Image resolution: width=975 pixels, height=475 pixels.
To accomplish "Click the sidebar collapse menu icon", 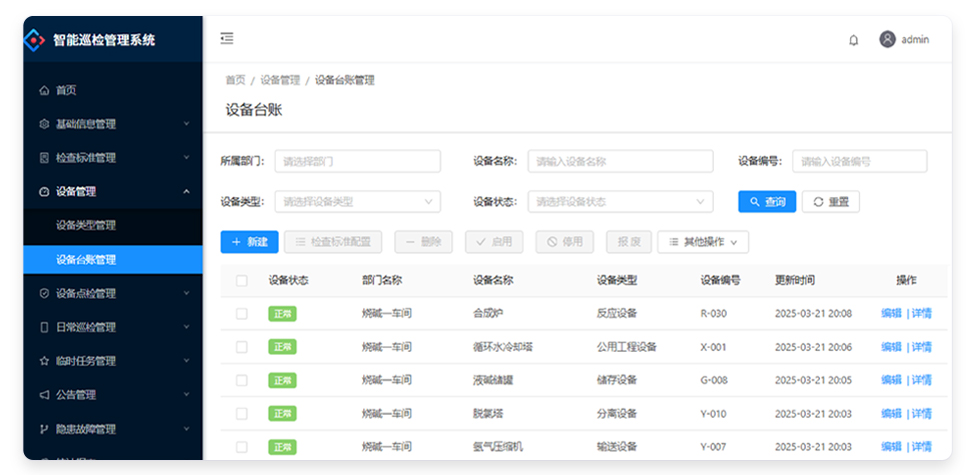I will pos(227,39).
